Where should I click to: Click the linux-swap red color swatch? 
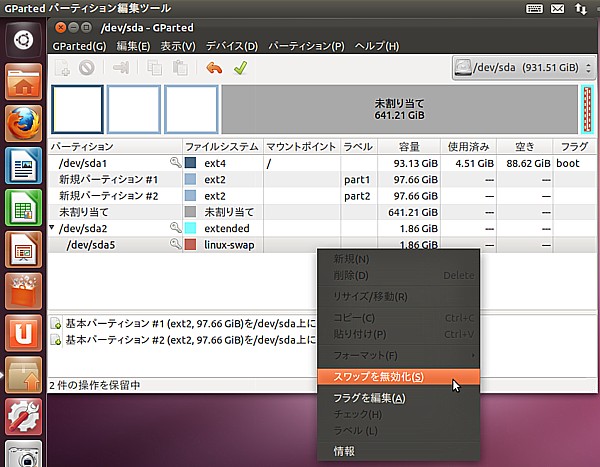pos(191,244)
